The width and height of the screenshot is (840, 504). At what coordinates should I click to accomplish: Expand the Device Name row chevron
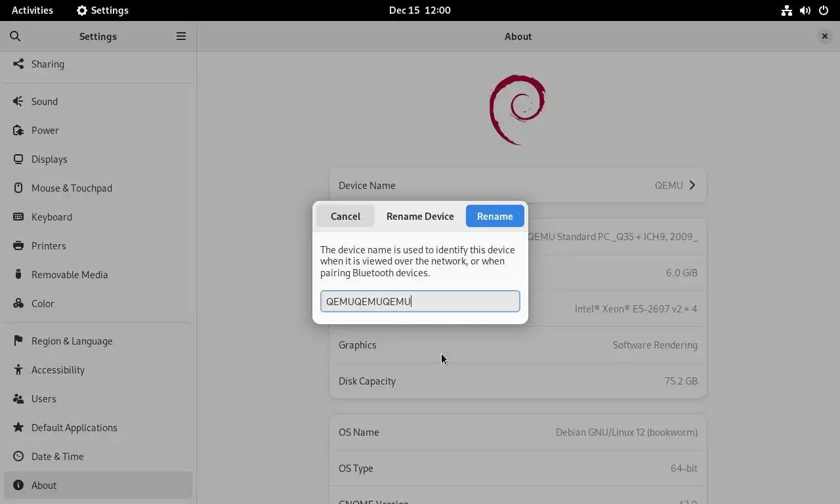(x=692, y=185)
